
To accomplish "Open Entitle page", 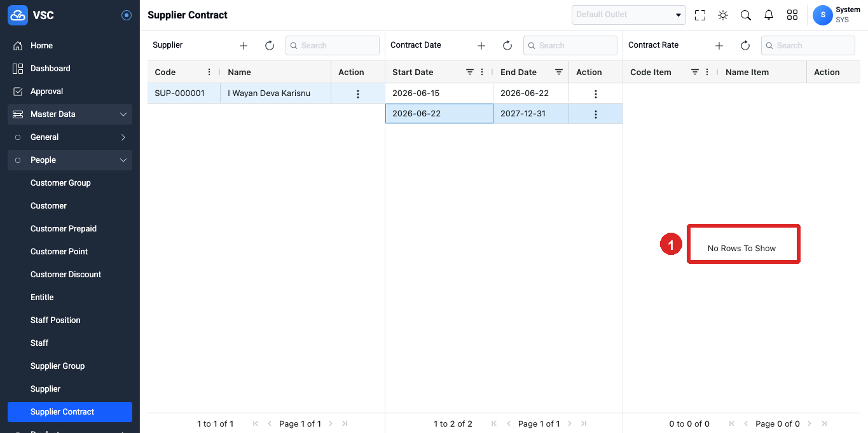I will (x=70, y=298).
